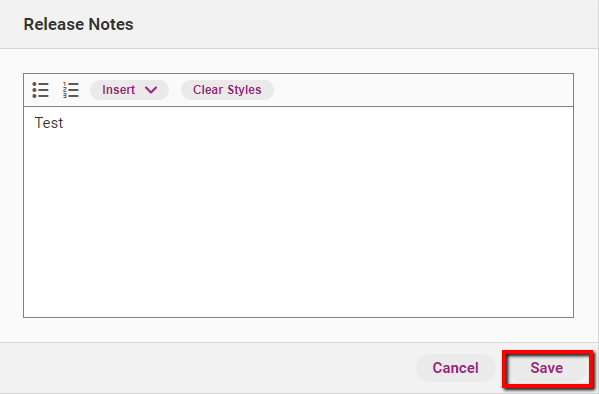599x394 pixels.
Task: Select the Release Notes dialog title
Action: 78,24
